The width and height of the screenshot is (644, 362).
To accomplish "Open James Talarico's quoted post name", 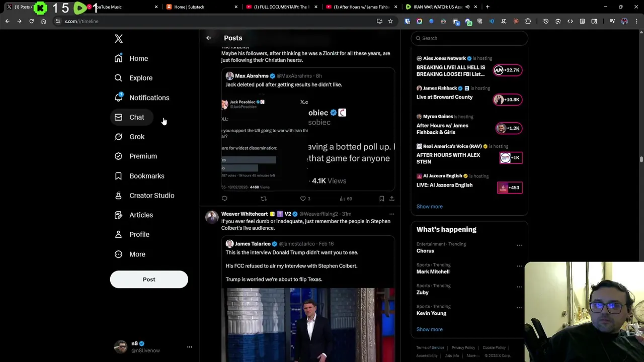I will click(253, 244).
